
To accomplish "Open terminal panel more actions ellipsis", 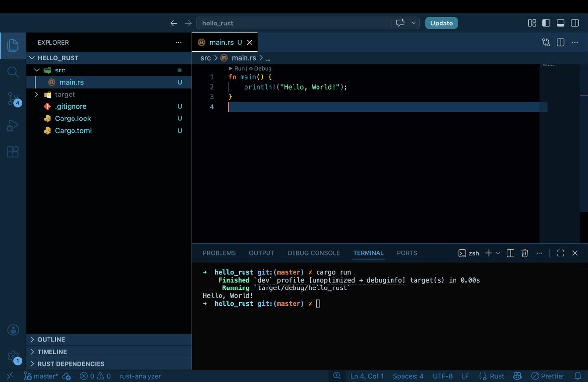I will 539,253.
